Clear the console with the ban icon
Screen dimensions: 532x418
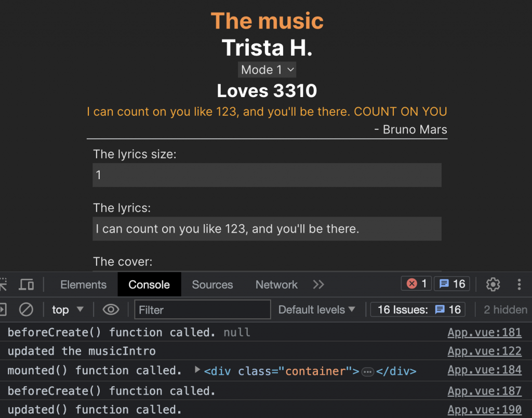coord(26,309)
